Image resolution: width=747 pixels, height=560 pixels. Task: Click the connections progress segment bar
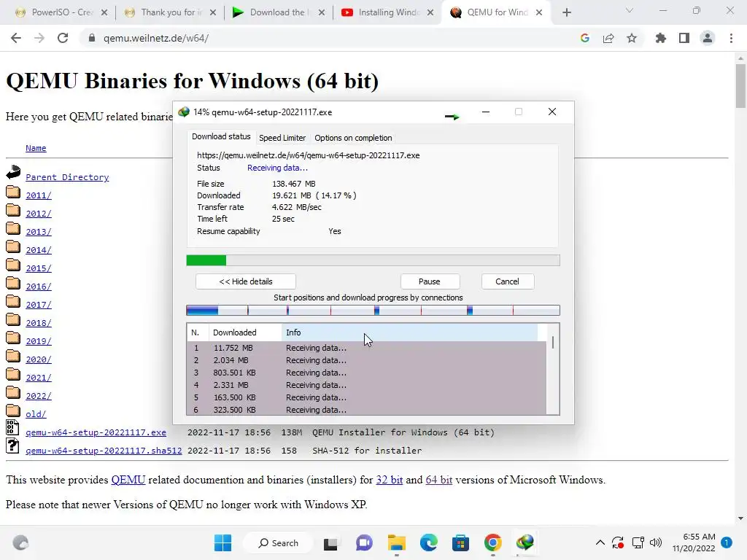(x=373, y=311)
